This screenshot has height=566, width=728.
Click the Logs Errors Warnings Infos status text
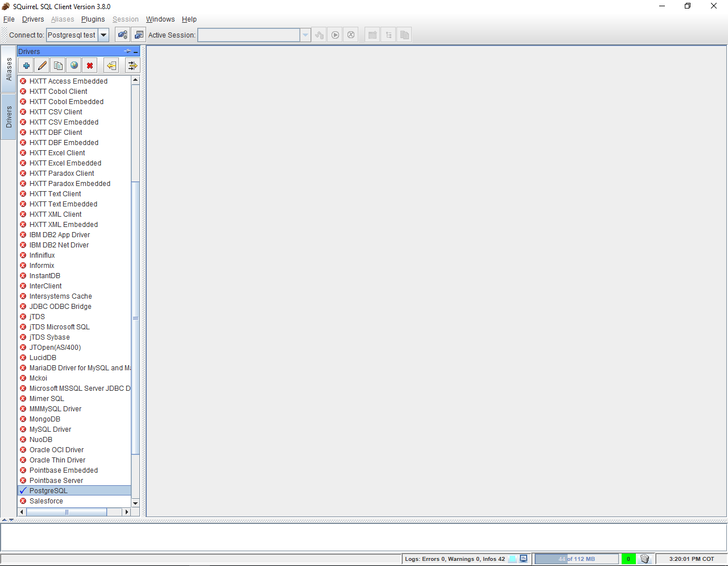tap(455, 559)
